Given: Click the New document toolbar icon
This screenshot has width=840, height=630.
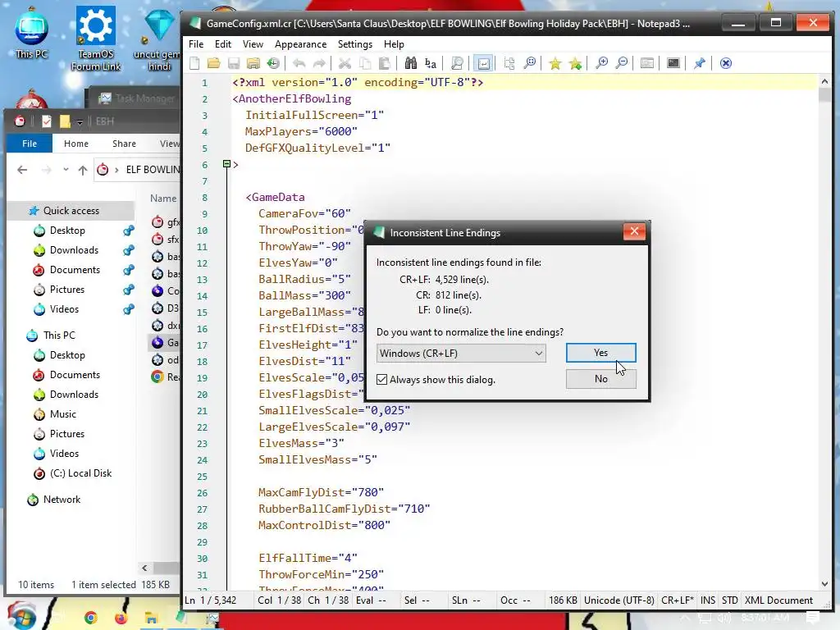Looking at the screenshot, I should tap(194, 63).
